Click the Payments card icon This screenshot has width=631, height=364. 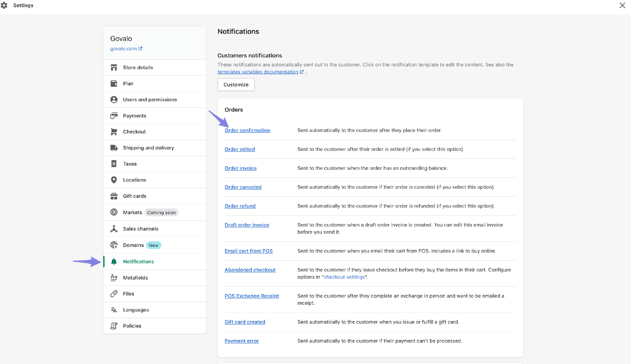coord(114,116)
